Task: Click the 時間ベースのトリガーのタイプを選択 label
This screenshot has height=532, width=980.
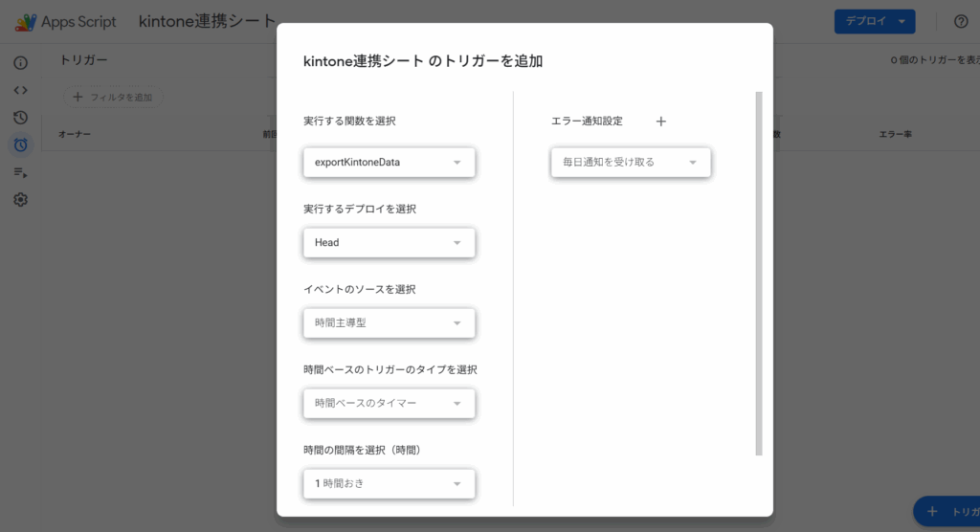Action: click(x=390, y=370)
